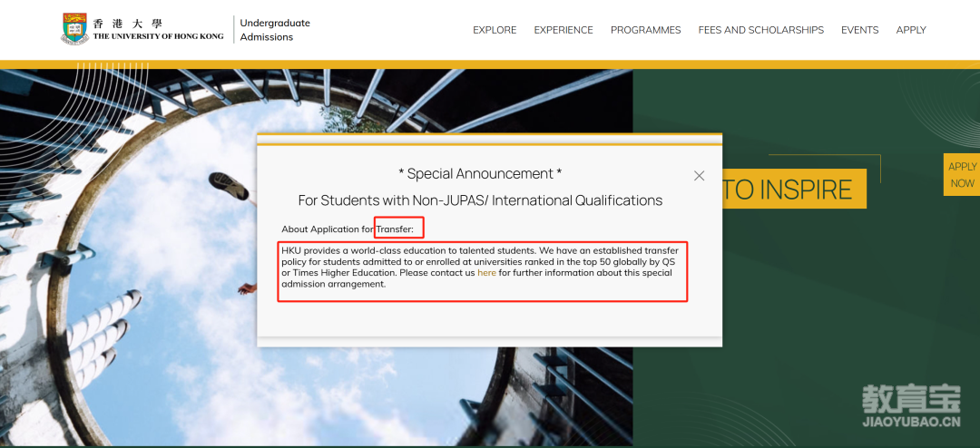The width and height of the screenshot is (980, 448).
Task: Click the yellow APPLY NOW side button
Action: pos(962,175)
